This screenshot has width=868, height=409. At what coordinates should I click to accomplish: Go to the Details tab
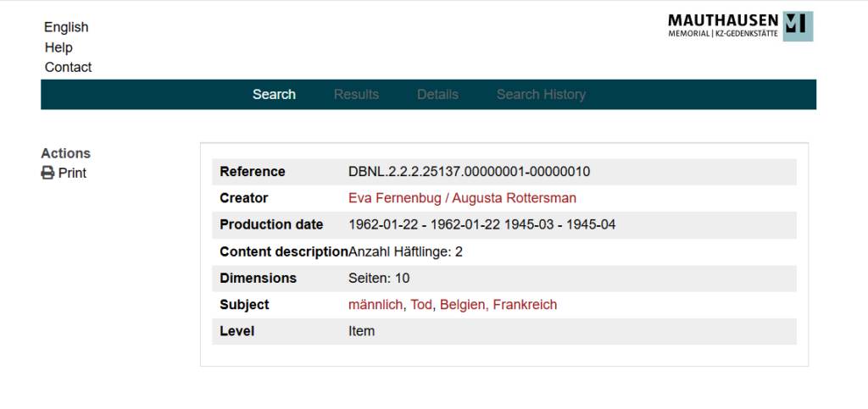(438, 95)
